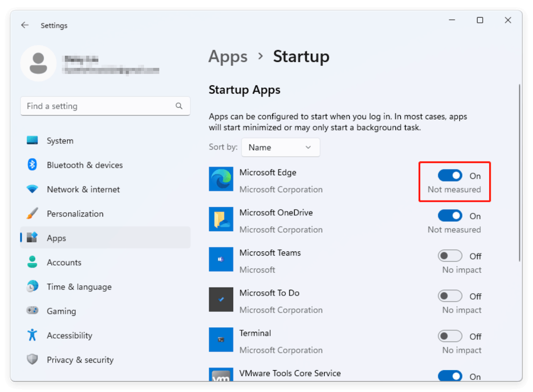
Task: Click the Terminal app label
Action: [x=255, y=333]
